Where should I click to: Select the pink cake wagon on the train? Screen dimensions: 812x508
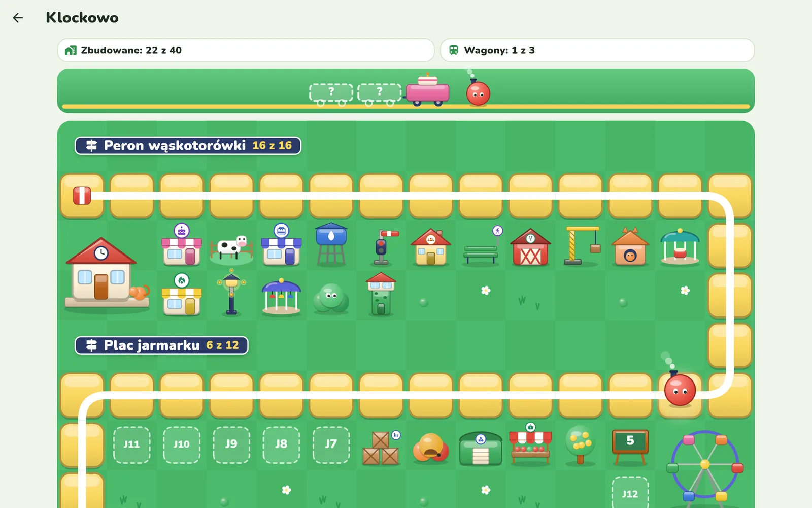click(x=427, y=90)
